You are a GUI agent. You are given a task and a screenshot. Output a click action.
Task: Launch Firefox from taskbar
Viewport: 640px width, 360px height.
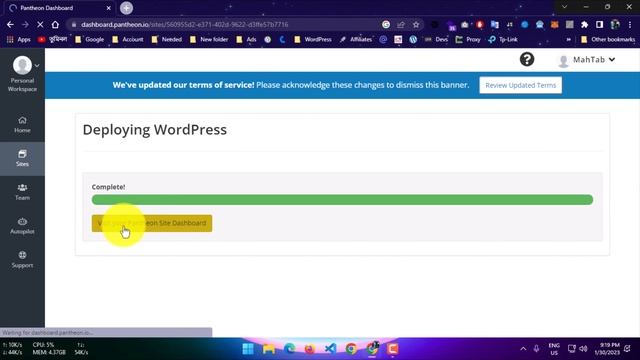point(310,349)
